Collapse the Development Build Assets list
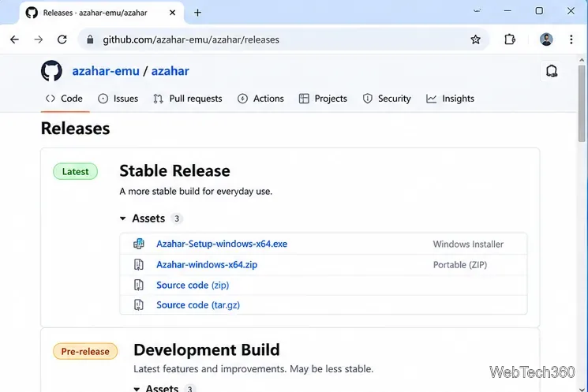This screenshot has height=392, width=588. tap(137, 389)
